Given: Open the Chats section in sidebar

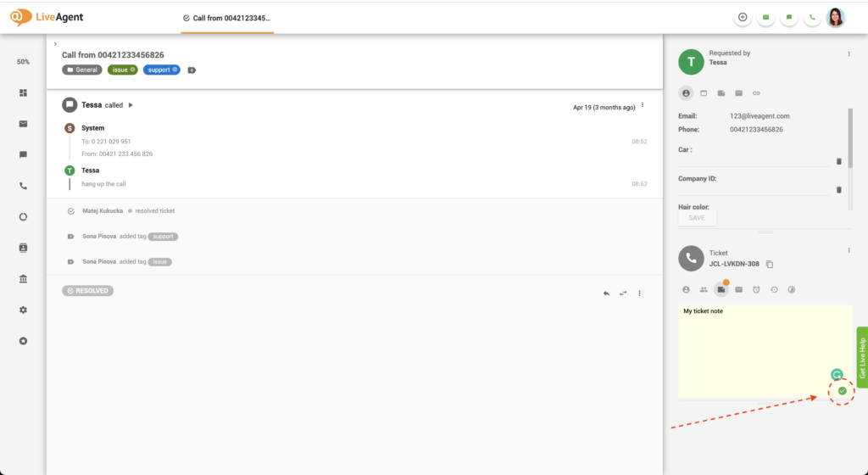Looking at the screenshot, I should 23,154.
